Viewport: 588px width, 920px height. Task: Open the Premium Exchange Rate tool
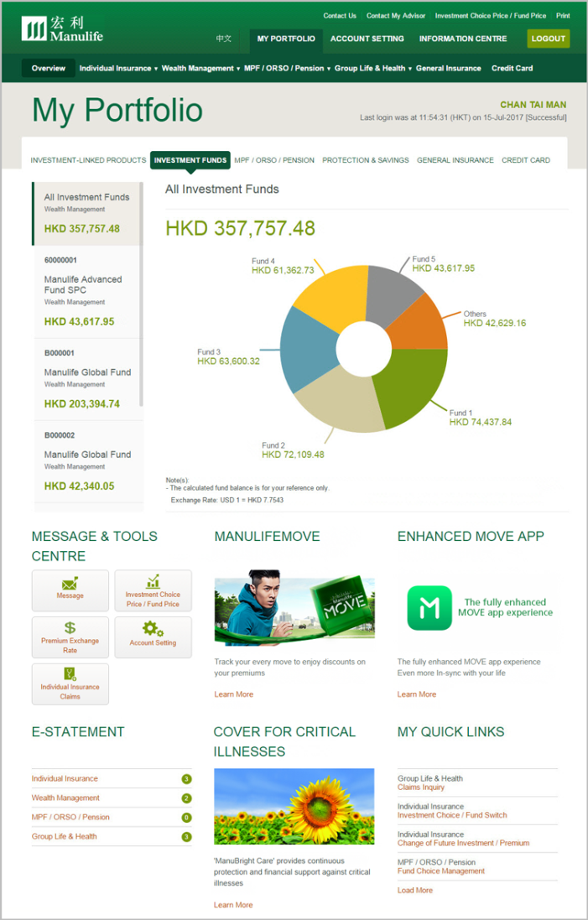coord(70,637)
